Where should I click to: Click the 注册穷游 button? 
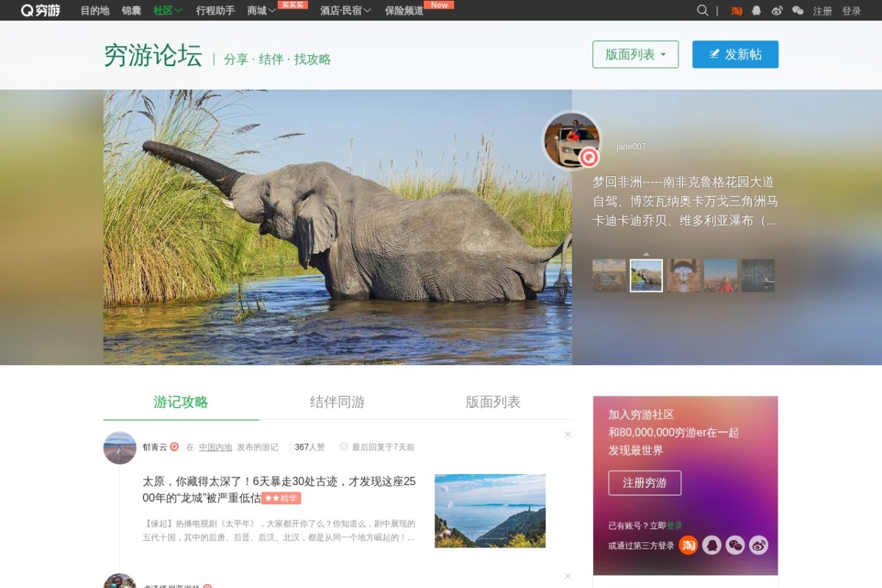645,483
